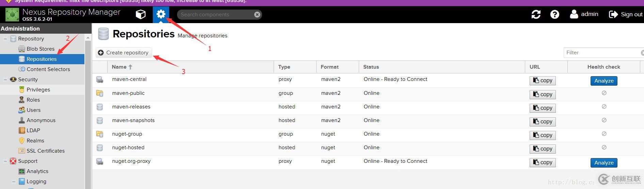Collapse the Logging tree node
644x189 pixels.
pyautogui.click(x=14, y=182)
